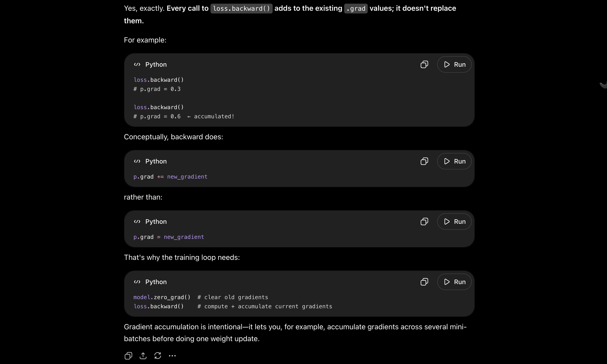
Task: Open the more options ellipsis menu
Action: click(x=172, y=356)
